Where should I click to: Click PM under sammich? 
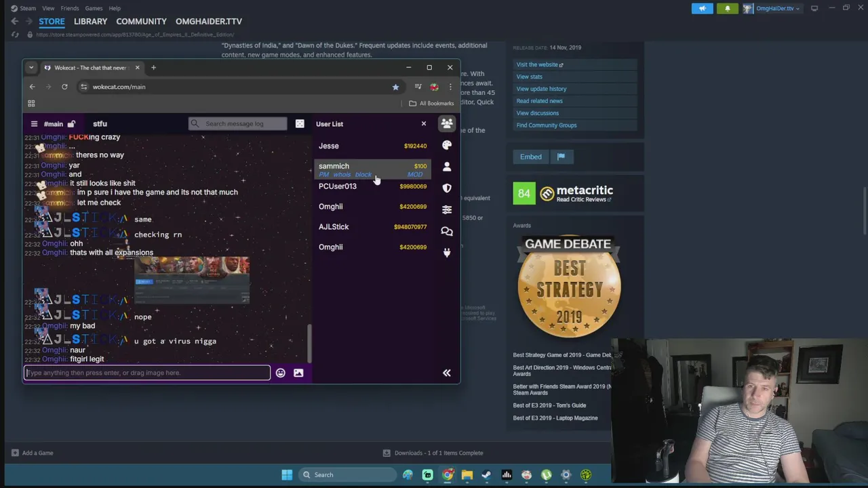(x=324, y=175)
